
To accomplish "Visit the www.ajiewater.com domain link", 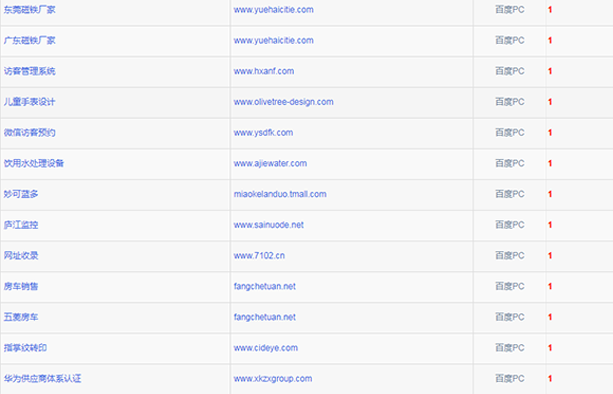I will click(x=270, y=163).
